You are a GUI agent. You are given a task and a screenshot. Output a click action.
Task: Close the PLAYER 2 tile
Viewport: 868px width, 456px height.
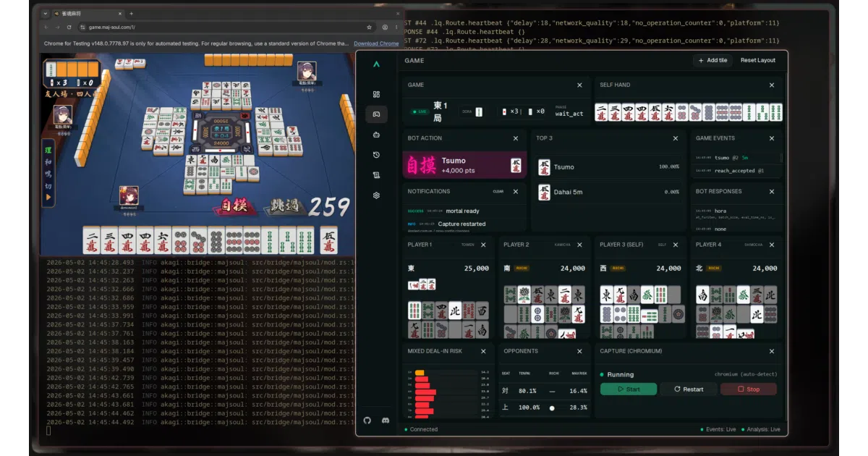click(x=579, y=245)
